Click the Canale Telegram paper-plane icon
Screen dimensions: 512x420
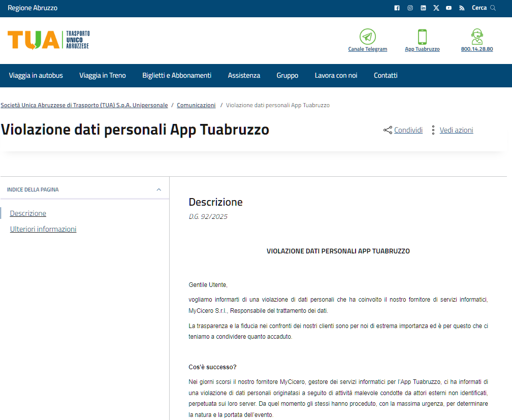367,37
